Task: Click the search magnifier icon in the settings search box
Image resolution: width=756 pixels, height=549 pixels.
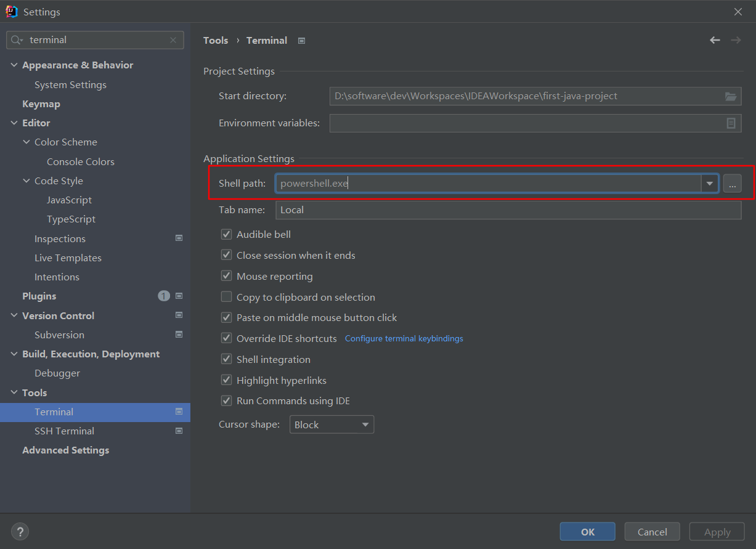Action: click(17, 40)
